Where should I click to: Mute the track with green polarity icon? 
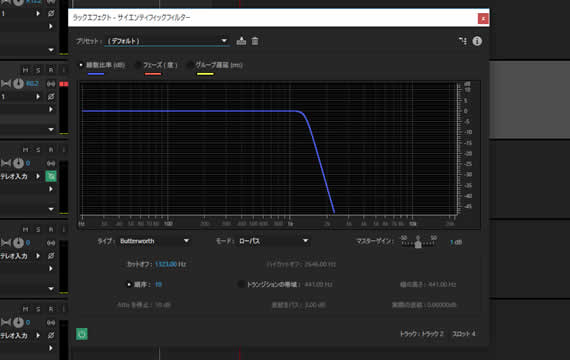tap(25, 149)
